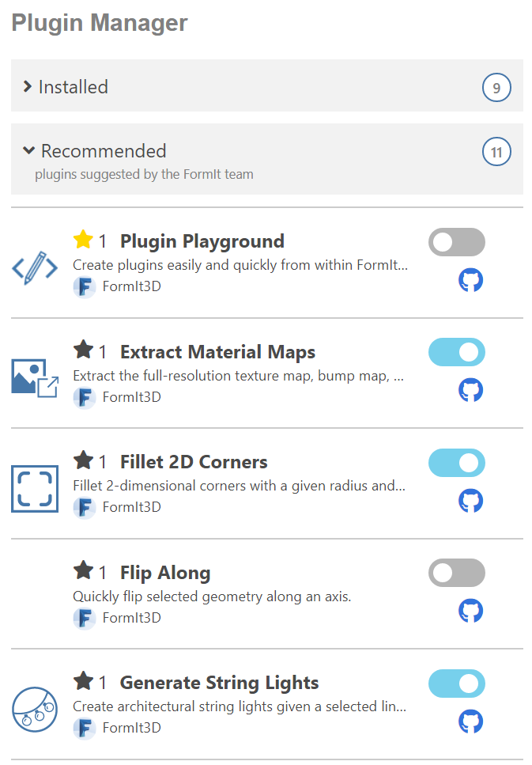The height and width of the screenshot is (765, 532).
Task: Expand the Installed section chevron
Action: click(28, 87)
